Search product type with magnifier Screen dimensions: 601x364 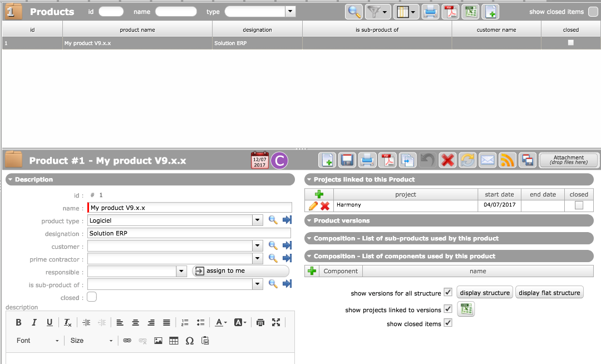(273, 220)
